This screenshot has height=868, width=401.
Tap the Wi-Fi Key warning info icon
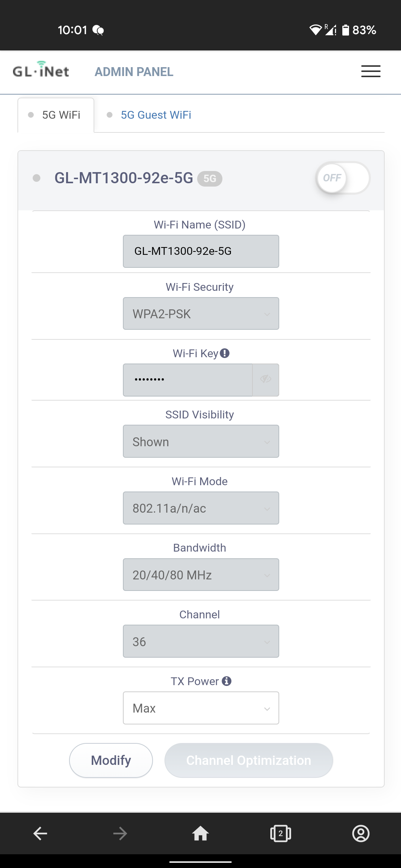(x=225, y=353)
